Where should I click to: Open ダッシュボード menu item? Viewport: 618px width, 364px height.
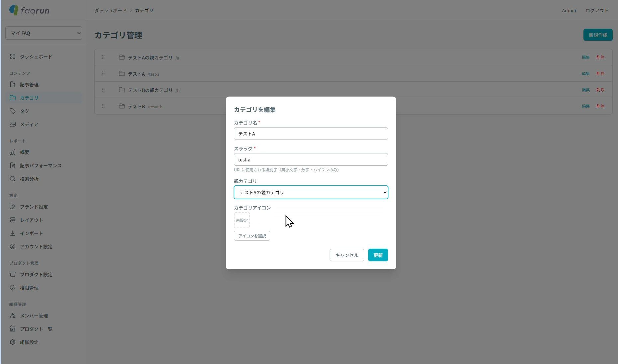(44, 57)
